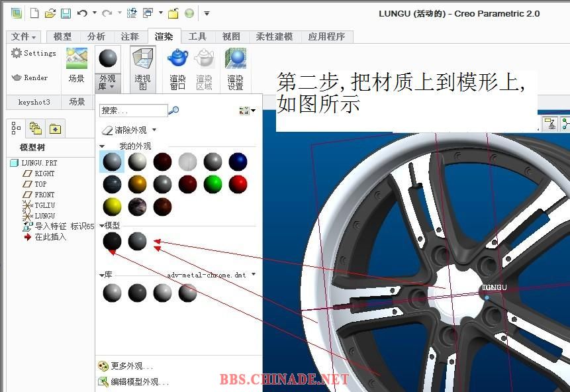
Task: Select the black sphere under 模型
Action: pyautogui.click(x=112, y=241)
